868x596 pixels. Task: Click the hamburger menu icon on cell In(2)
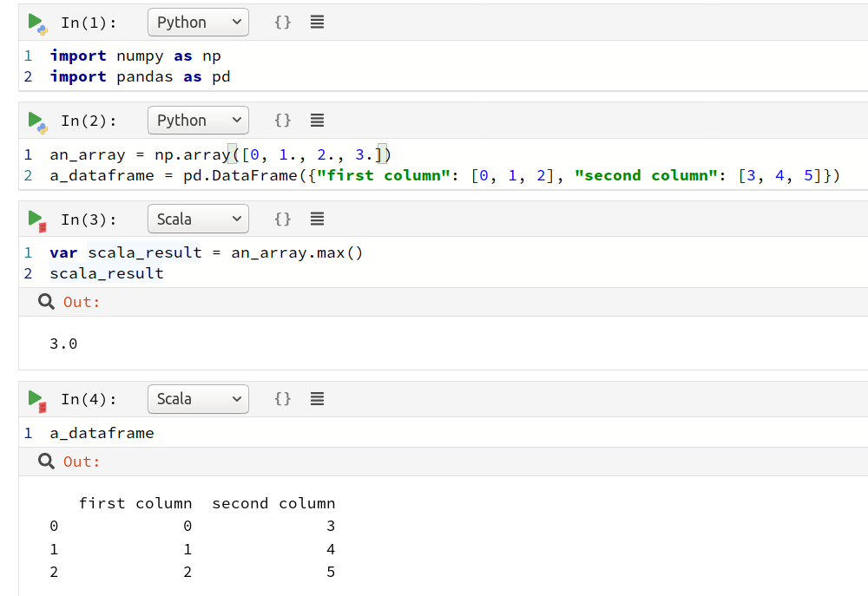click(x=317, y=120)
